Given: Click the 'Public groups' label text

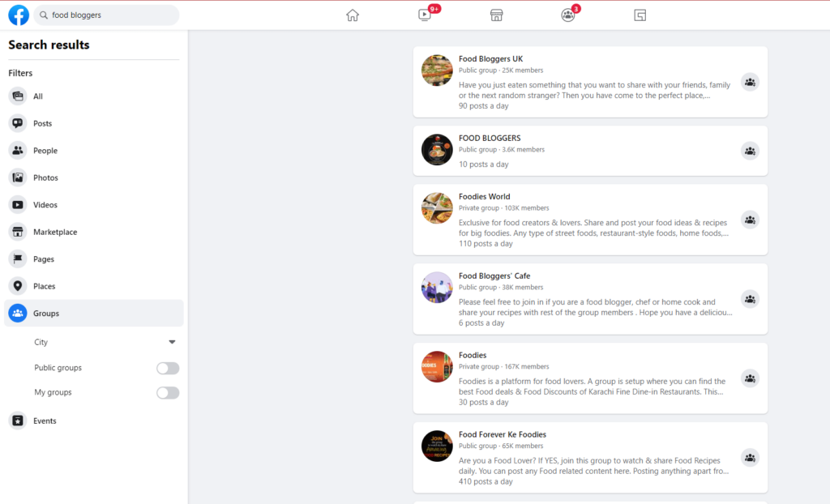Looking at the screenshot, I should [x=58, y=368].
